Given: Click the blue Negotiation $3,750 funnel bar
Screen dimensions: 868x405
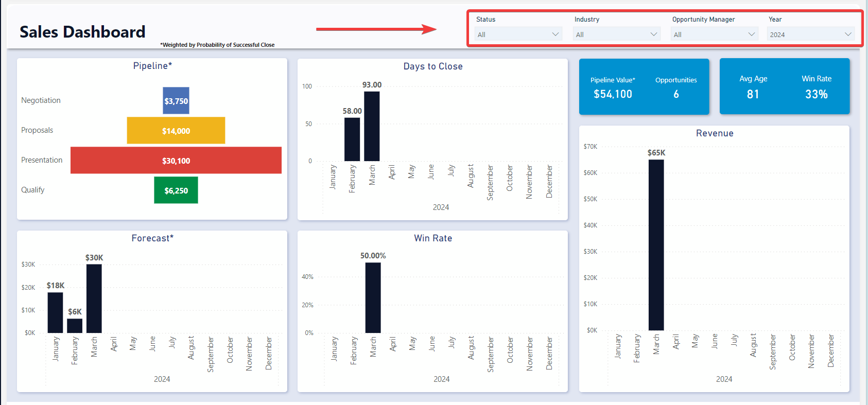Looking at the screenshot, I should click(x=176, y=101).
